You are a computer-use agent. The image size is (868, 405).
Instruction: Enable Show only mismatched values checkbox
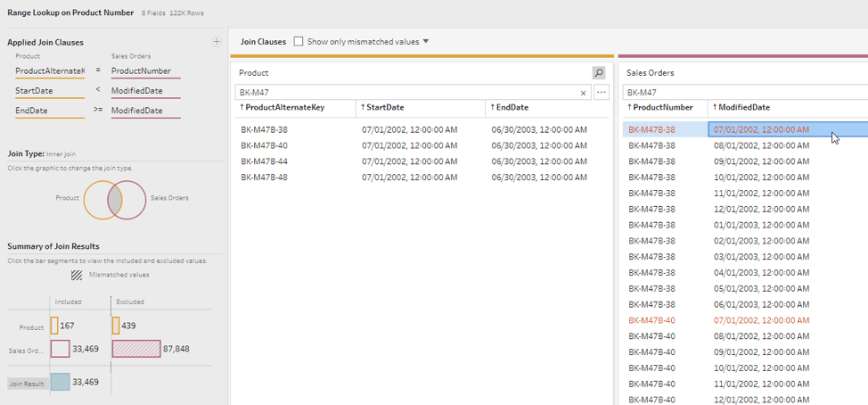click(x=299, y=42)
